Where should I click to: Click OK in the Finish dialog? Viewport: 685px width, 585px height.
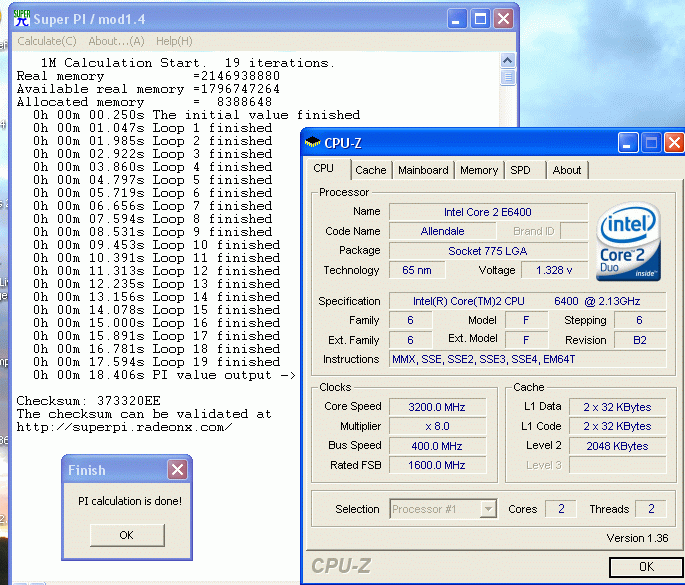tap(127, 535)
